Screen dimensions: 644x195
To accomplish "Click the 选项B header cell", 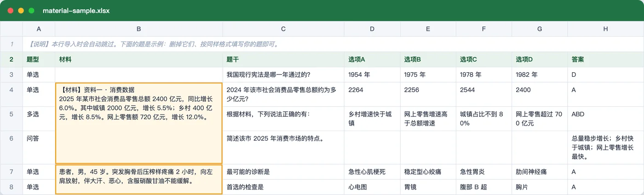I will click(x=428, y=59).
